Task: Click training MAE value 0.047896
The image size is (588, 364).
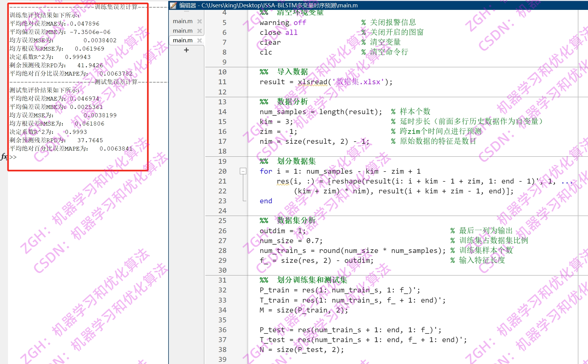Action: (x=85, y=24)
